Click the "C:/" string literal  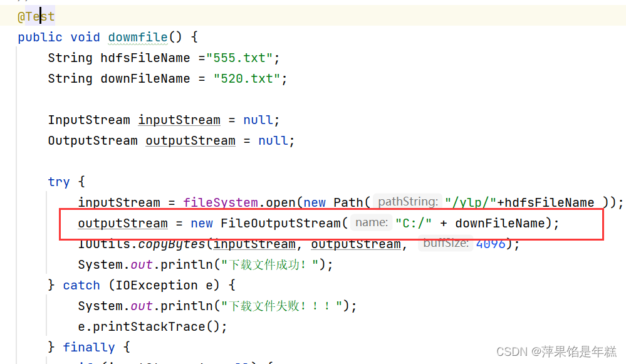point(414,223)
